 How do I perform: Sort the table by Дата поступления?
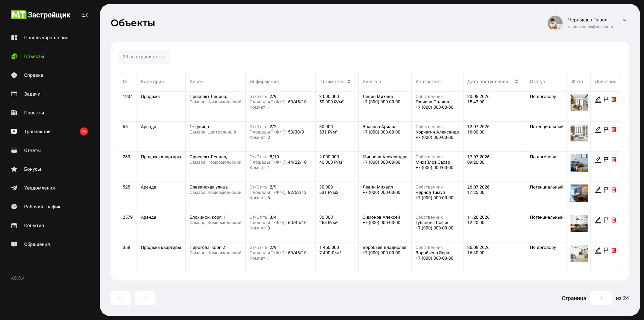pyautogui.click(x=517, y=82)
